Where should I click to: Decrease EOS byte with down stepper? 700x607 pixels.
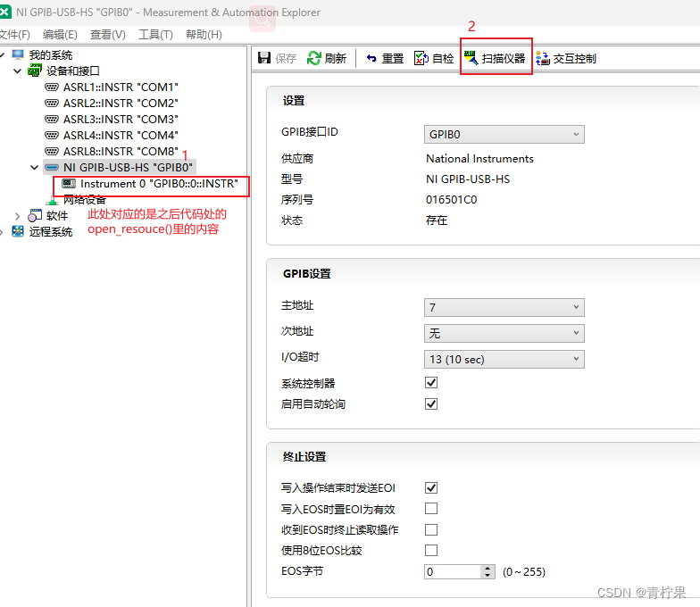[x=487, y=575]
